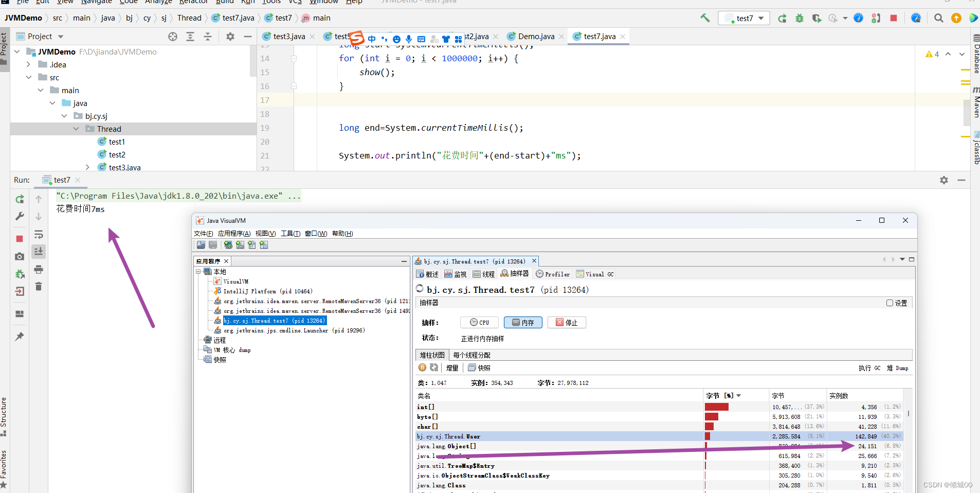Toggle the 内存 memory sampling button

click(523, 323)
